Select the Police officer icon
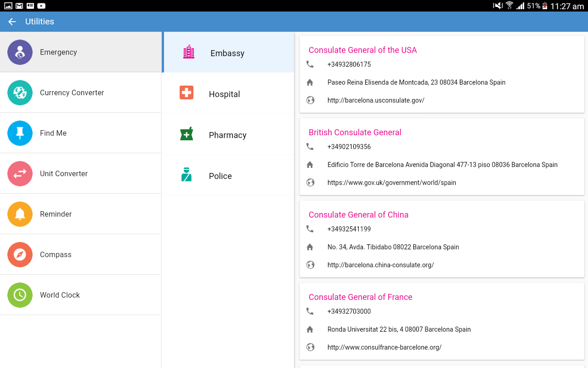The width and height of the screenshot is (588, 368). [187, 175]
